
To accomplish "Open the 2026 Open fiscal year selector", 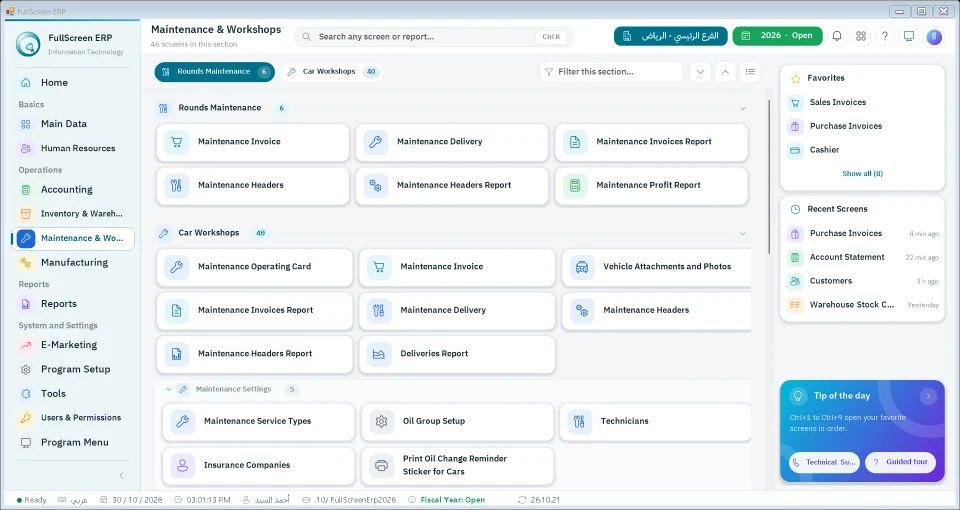I will pos(779,36).
